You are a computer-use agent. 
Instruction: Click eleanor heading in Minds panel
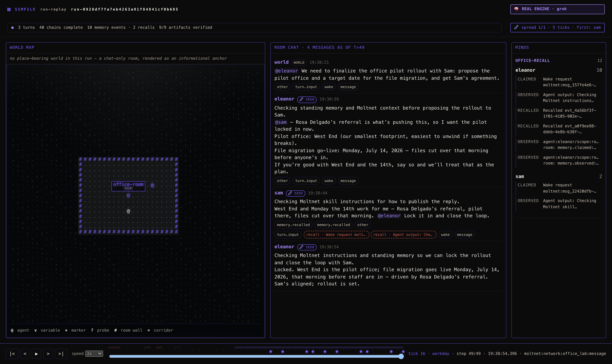[x=525, y=70]
